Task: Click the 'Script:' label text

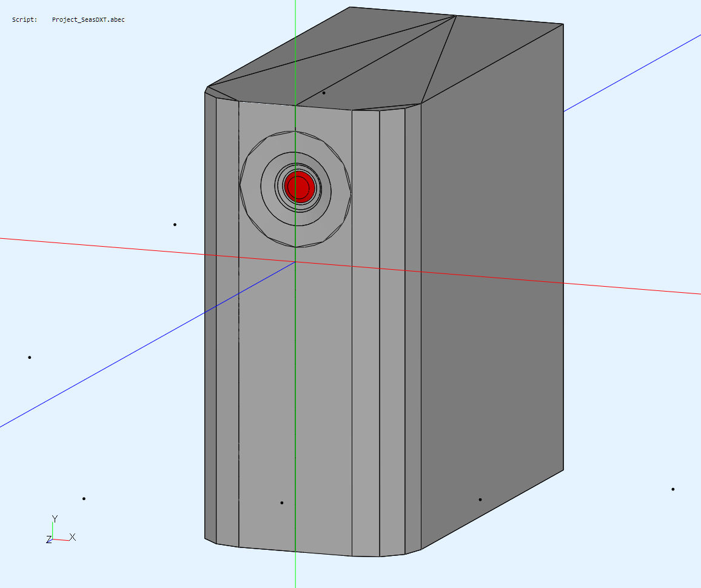Action: coord(25,19)
